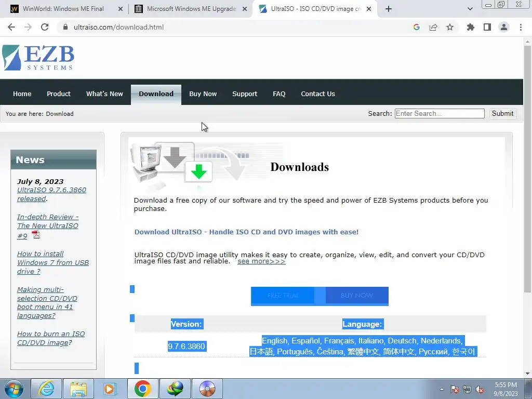Open the Home menu item
Screen dimensions: 532x399
point(22,94)
